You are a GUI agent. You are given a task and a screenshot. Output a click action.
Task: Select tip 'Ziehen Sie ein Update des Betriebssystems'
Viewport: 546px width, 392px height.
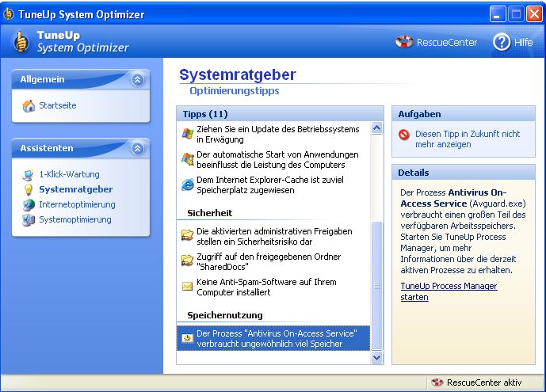(x=273, y=134)
